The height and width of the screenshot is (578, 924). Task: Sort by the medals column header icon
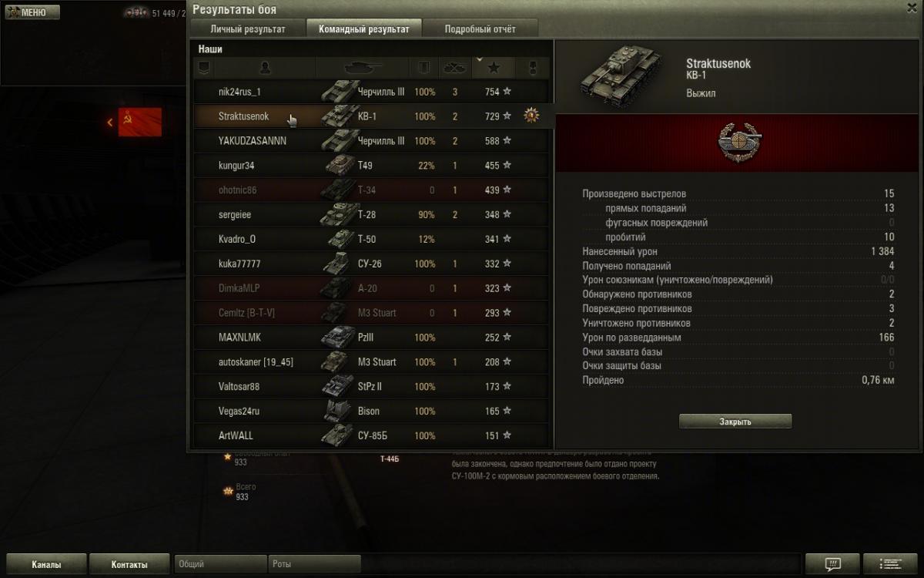tap(532, 68)
